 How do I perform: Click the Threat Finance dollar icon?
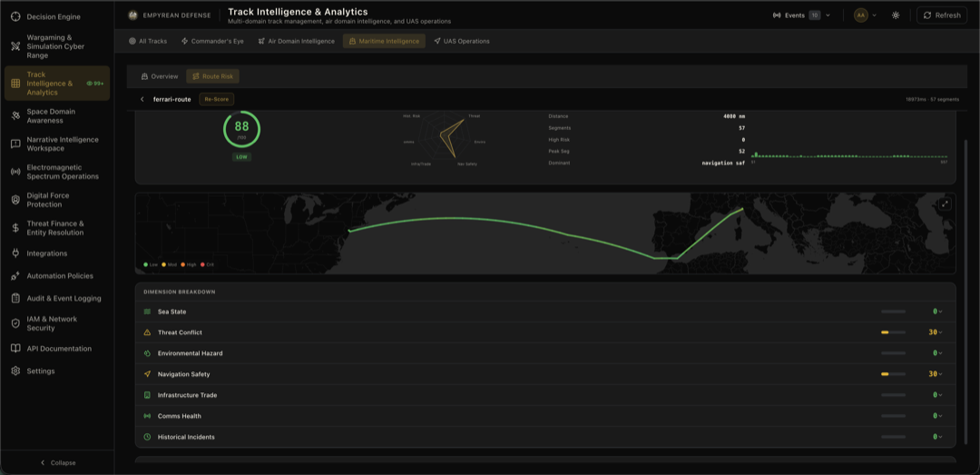tap(15, 228)
